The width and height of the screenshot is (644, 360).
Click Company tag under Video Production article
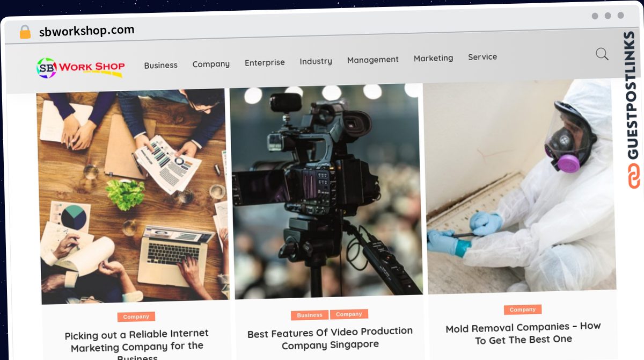[349, 314]
